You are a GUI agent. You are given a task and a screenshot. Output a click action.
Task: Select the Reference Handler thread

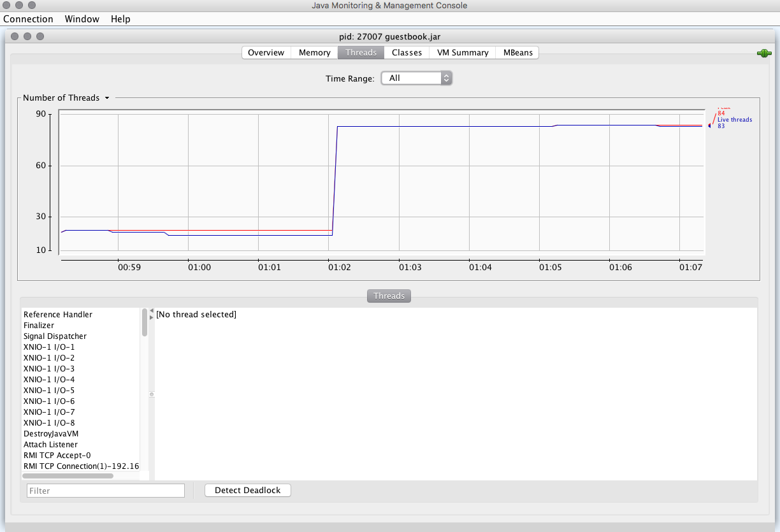pyautogui.click(x=80, y=315)
